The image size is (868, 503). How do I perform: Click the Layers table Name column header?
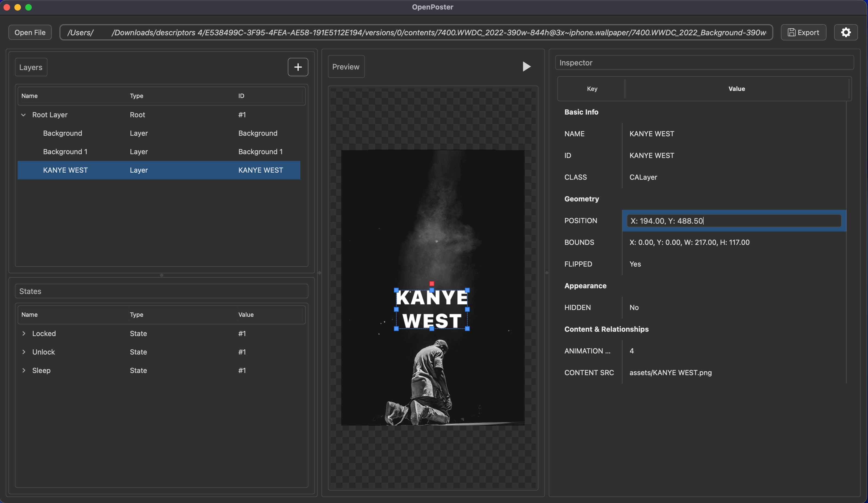(29, 96)
